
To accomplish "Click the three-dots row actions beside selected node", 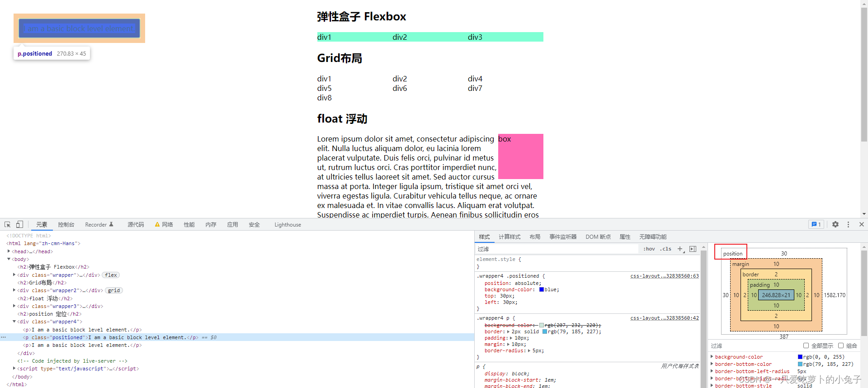I will (x=3, y=337).
